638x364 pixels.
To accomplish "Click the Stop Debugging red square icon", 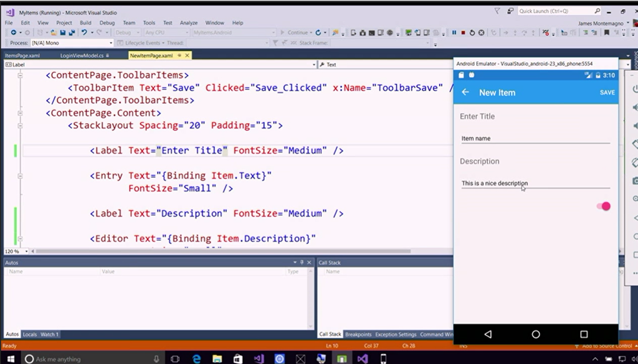I will 463,33.
